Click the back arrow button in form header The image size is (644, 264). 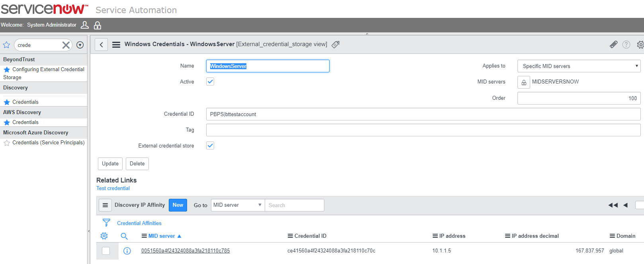[x=101, y=45]
